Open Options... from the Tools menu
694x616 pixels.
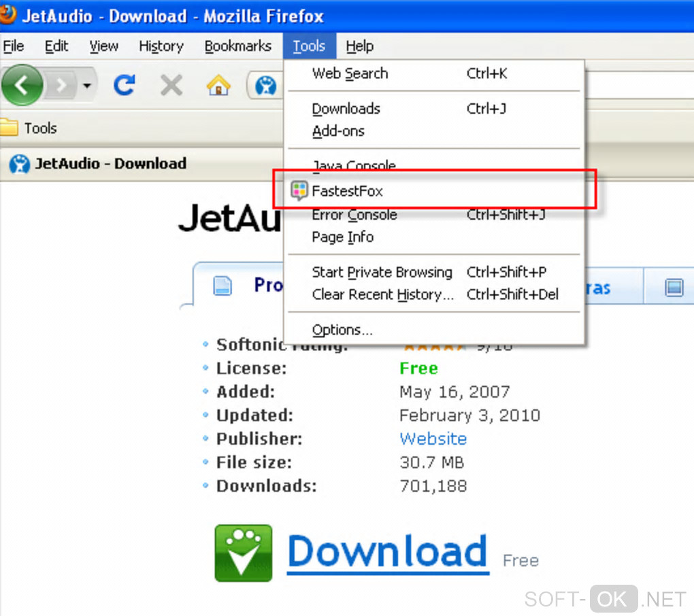pos(434,330)
